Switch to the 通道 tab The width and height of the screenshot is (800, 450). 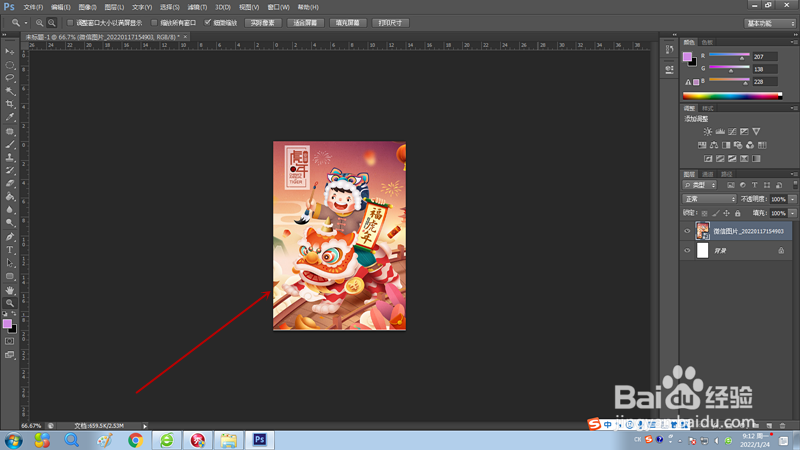point(708,174)
